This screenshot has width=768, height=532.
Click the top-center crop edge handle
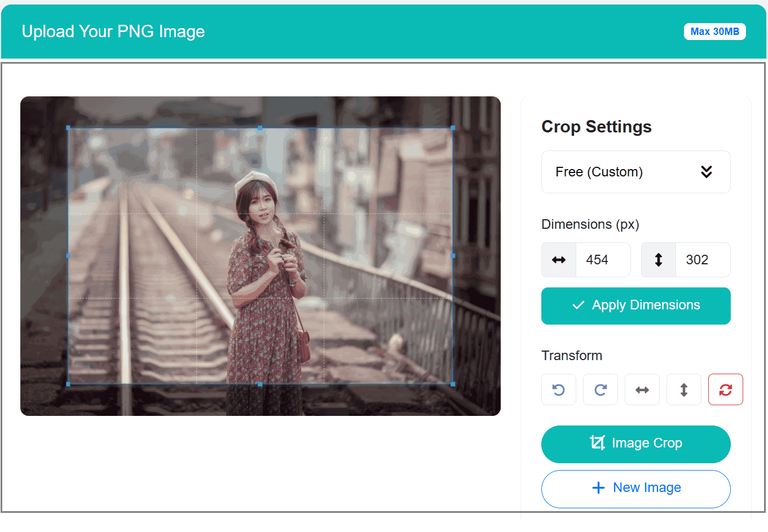260,128
